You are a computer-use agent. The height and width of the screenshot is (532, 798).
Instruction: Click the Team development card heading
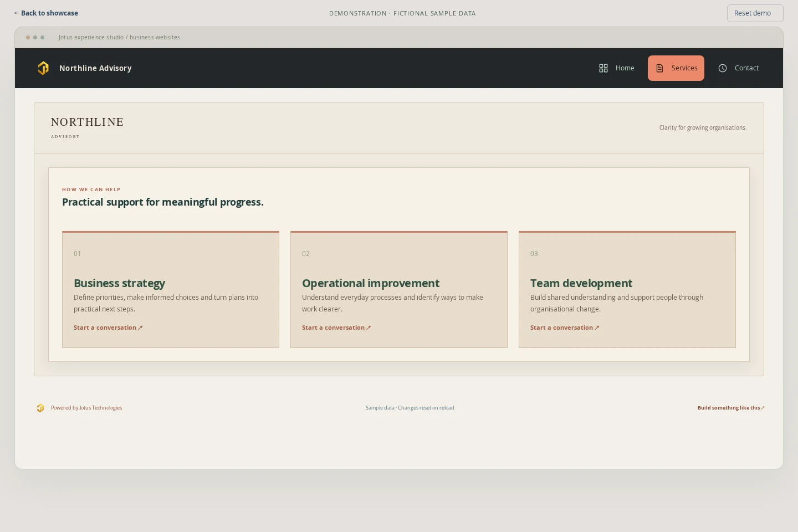point(581,283)
